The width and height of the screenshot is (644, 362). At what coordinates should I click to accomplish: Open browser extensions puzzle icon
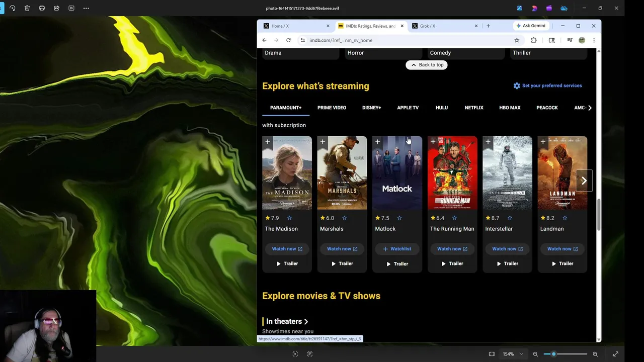[534, 40]
